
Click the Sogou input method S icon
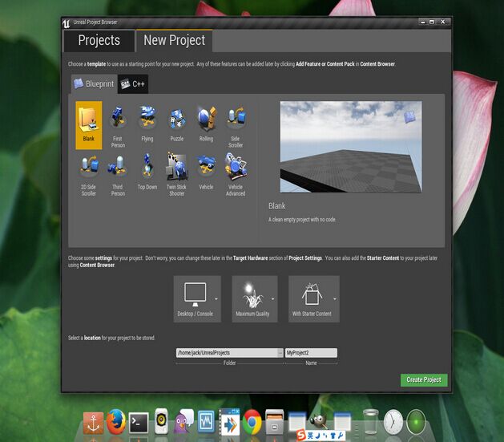[x=301, y=436]
